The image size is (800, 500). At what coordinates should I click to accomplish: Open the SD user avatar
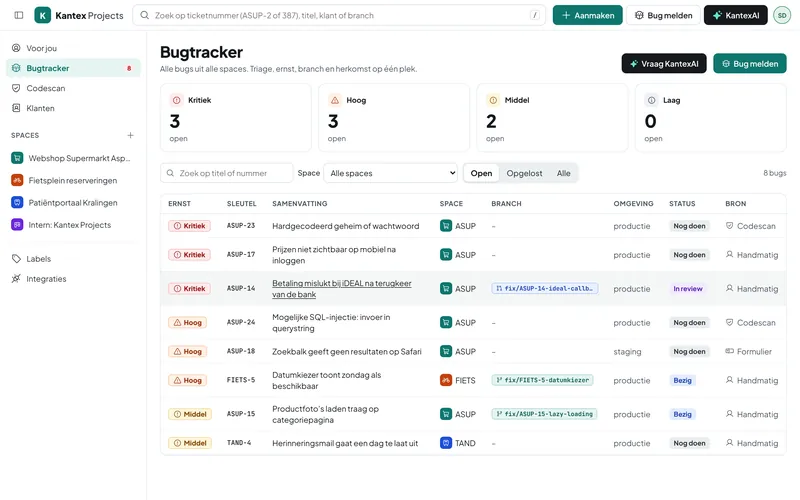(x=782, y=15)
